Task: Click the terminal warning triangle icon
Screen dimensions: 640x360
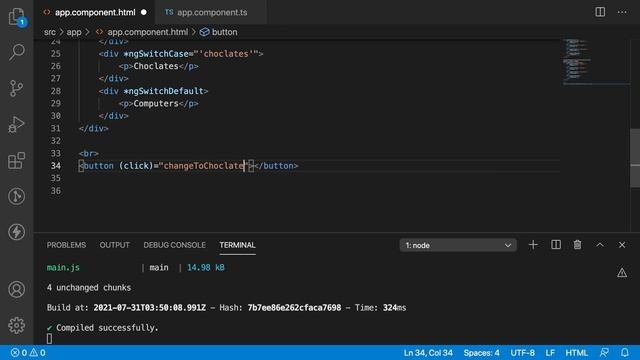Action: [x=622, y=273]
